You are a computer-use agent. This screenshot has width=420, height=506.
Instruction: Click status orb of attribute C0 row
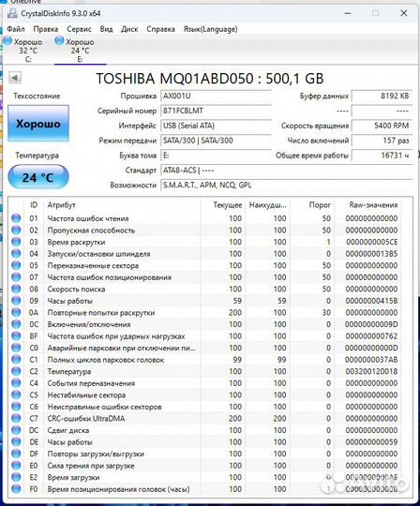pyautogui.click(x=16, y=348)
